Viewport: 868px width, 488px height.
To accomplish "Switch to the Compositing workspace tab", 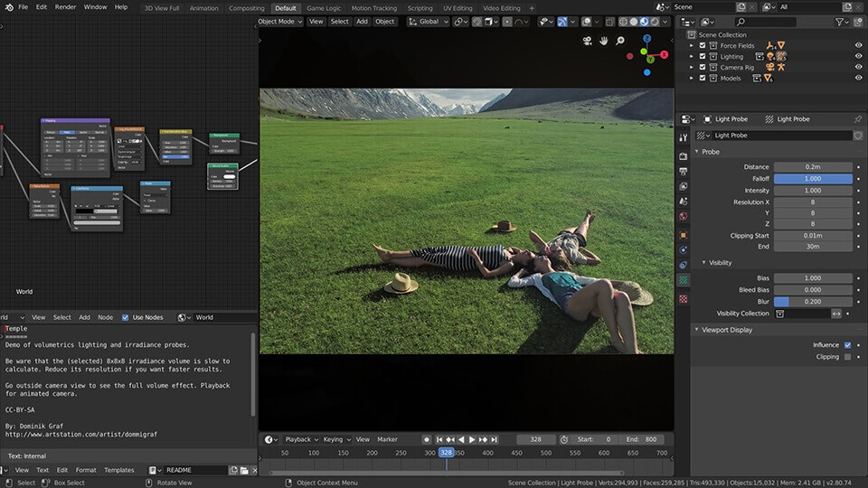I will tap(247, 8).
